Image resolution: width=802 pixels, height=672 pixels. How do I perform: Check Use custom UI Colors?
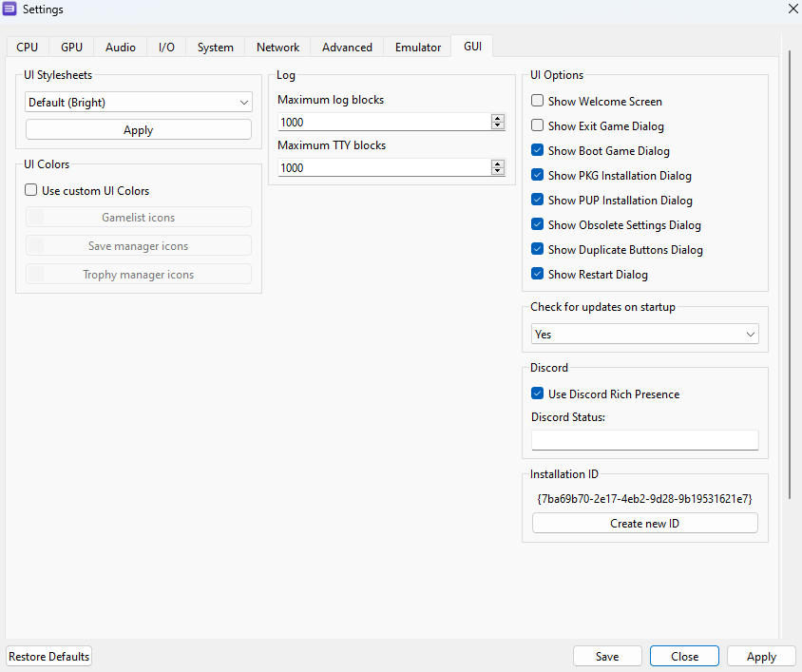(31, 190)
